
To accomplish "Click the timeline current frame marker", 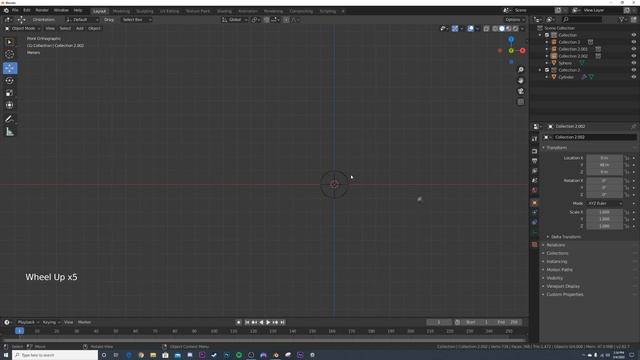I will [19, 331].
